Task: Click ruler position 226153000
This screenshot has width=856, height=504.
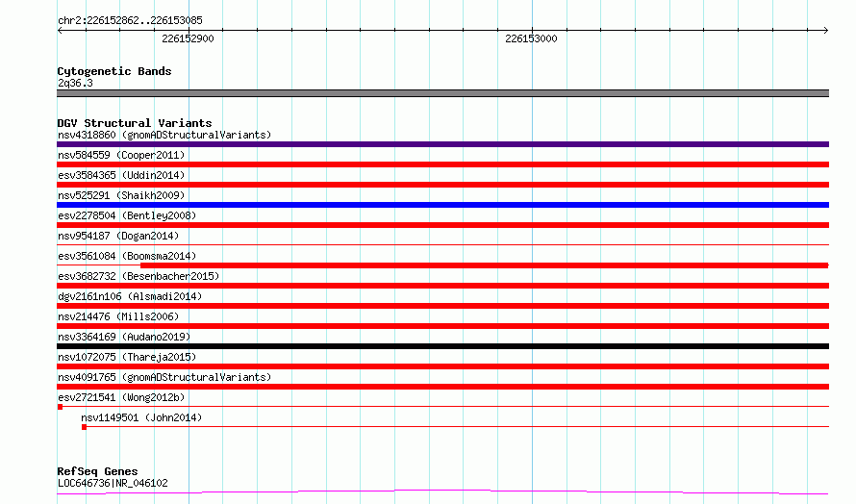Action: pos(531,38)
